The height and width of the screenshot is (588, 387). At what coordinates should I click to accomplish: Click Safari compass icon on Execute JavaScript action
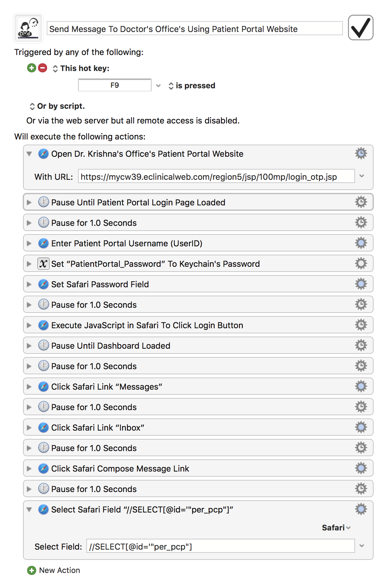point(43,325)
